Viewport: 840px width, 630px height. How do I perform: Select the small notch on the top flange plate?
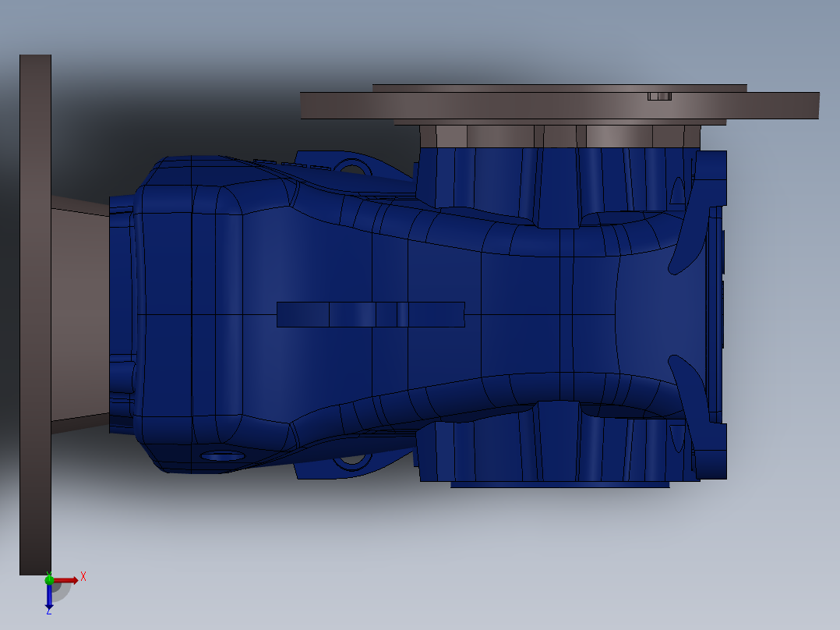[659, 96]
